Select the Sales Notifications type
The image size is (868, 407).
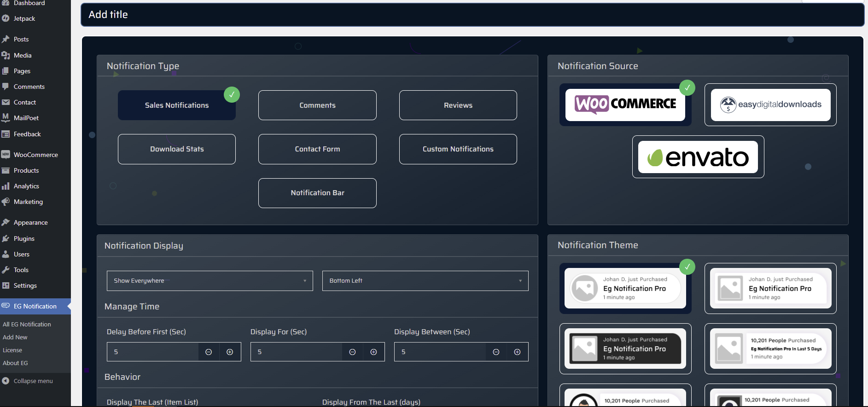[x=177, y=105]
